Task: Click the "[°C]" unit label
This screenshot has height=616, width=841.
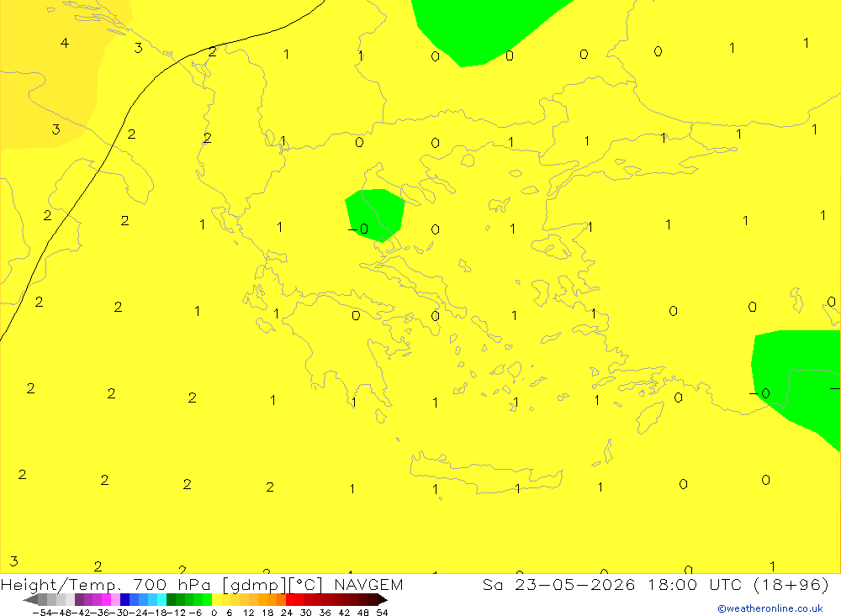Action: (306, 585)
